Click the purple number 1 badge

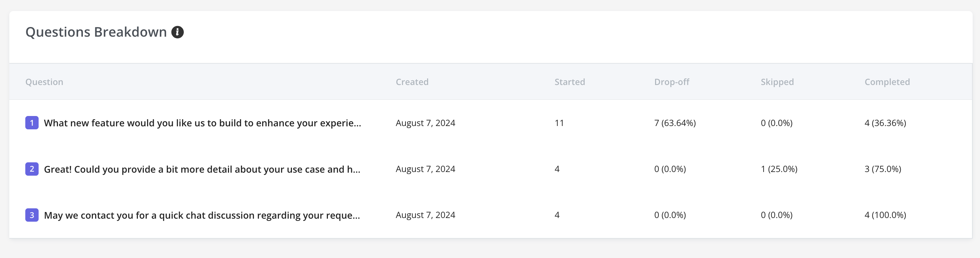[x=32, y=123]
